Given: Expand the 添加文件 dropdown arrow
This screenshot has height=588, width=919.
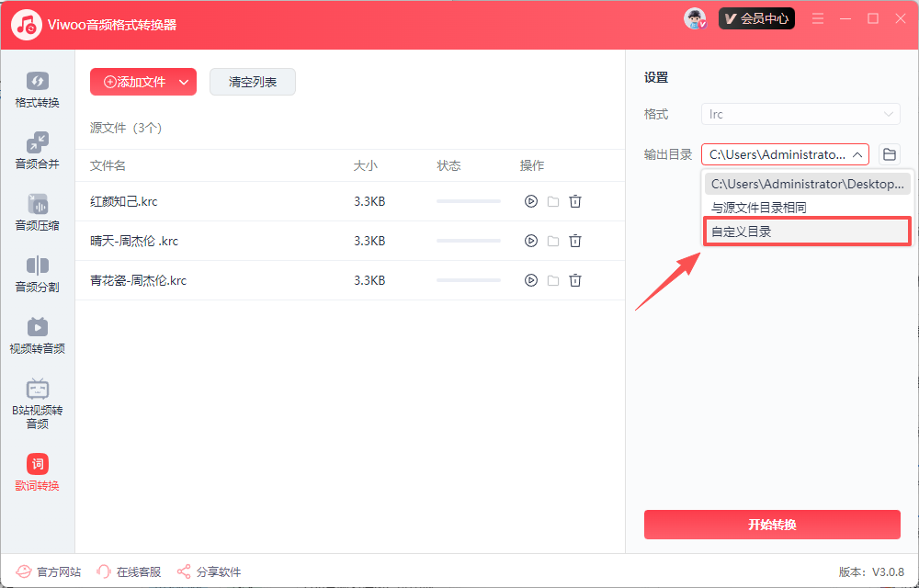Looking at the screenshot, I should [184, 82].
